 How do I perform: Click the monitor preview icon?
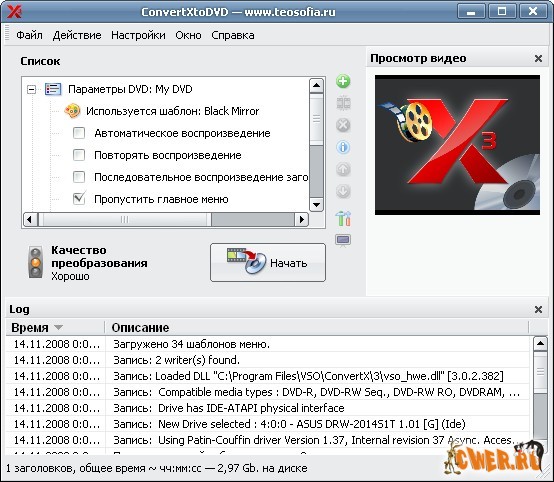pos(343,241)
